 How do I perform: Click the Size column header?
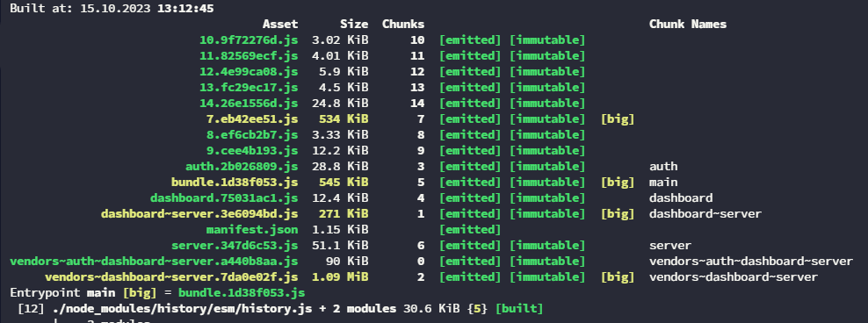click(354, 25)
